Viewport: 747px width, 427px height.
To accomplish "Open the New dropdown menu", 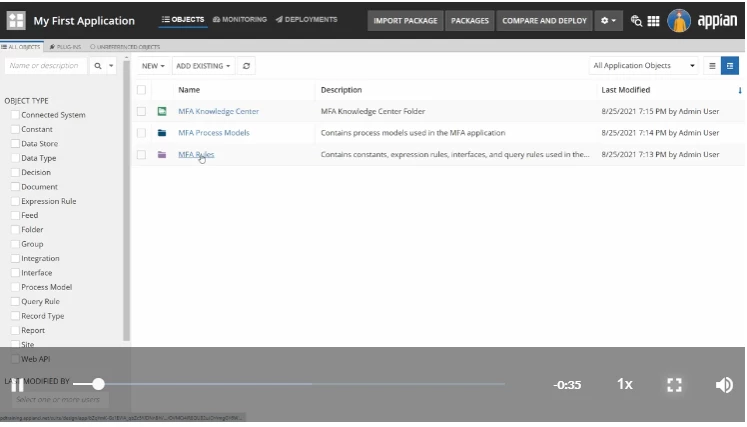I will click(153, 66).
